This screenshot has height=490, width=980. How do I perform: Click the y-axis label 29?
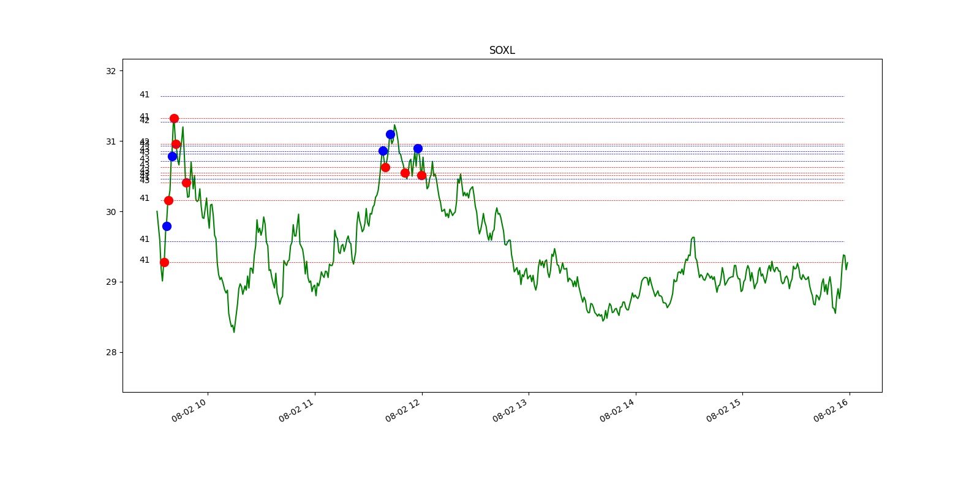pos(111,282)
